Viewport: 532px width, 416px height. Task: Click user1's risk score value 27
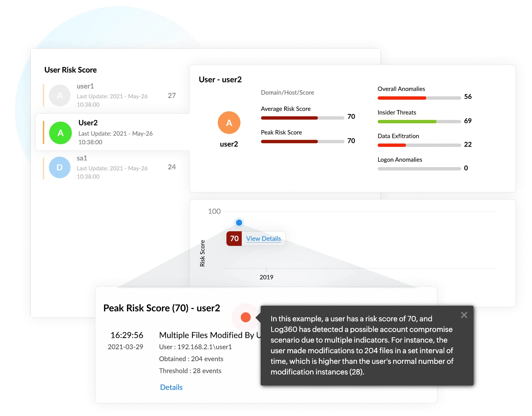172,96
